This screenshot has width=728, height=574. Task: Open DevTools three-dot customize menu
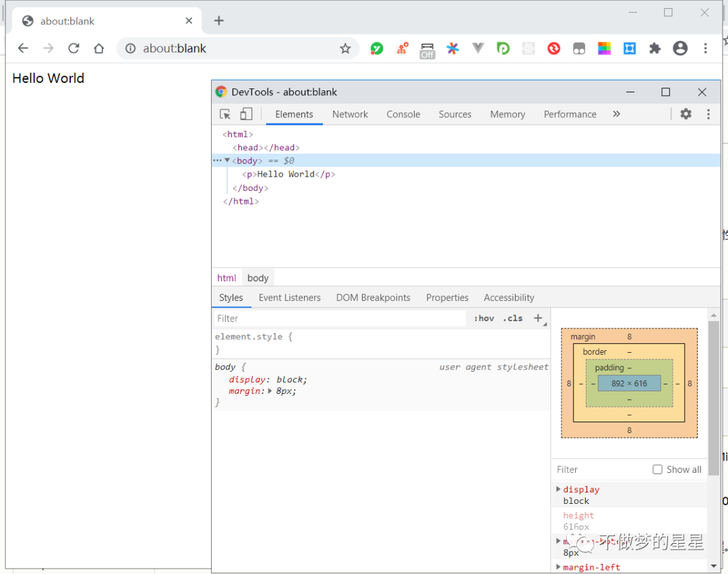coord(708,114)
